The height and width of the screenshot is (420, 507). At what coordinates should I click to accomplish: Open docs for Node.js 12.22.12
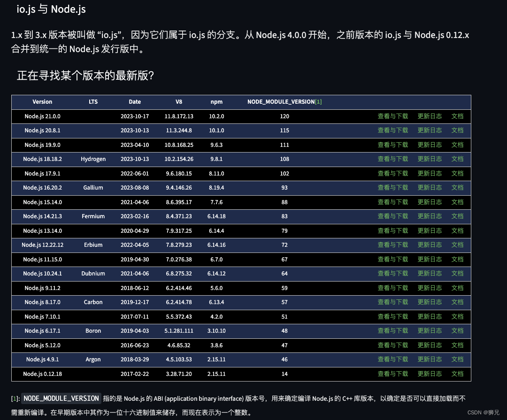pos(457,245)
